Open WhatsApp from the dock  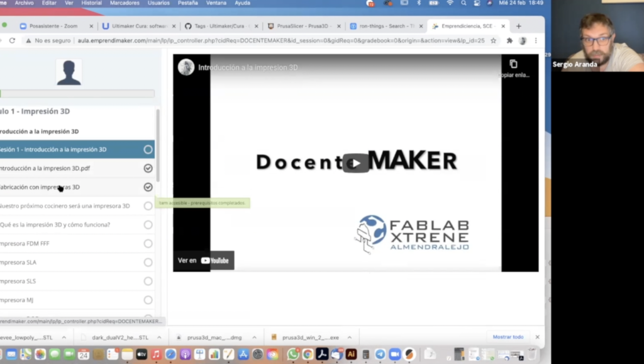pos(293,354)
